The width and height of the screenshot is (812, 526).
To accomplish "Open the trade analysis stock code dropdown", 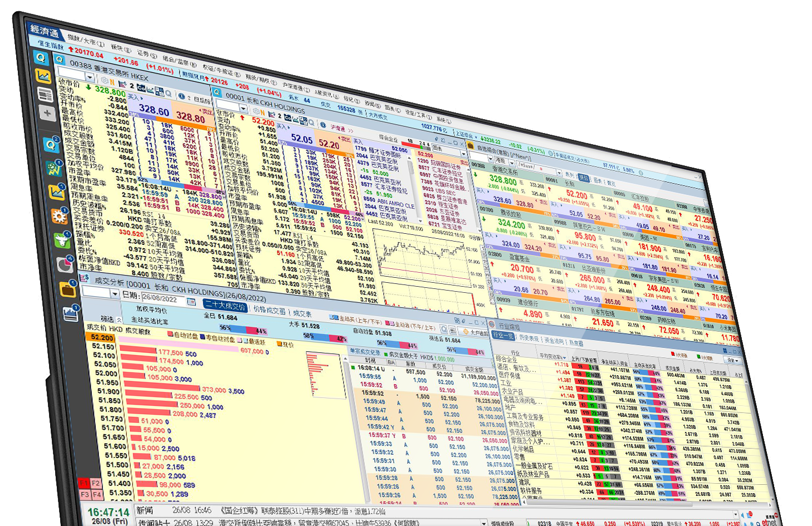I will (x=115, y=293).
